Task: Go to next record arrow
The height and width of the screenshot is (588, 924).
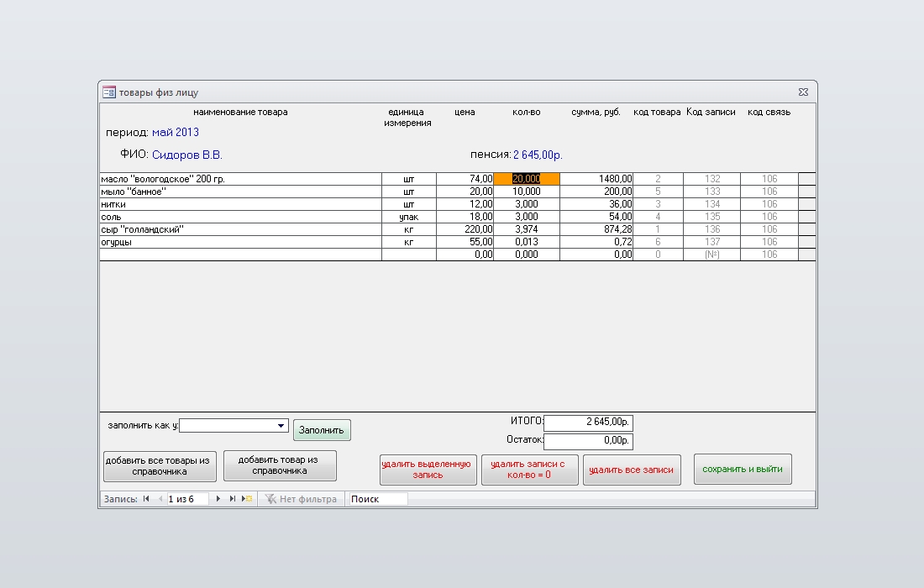Action: click(218, 499)
